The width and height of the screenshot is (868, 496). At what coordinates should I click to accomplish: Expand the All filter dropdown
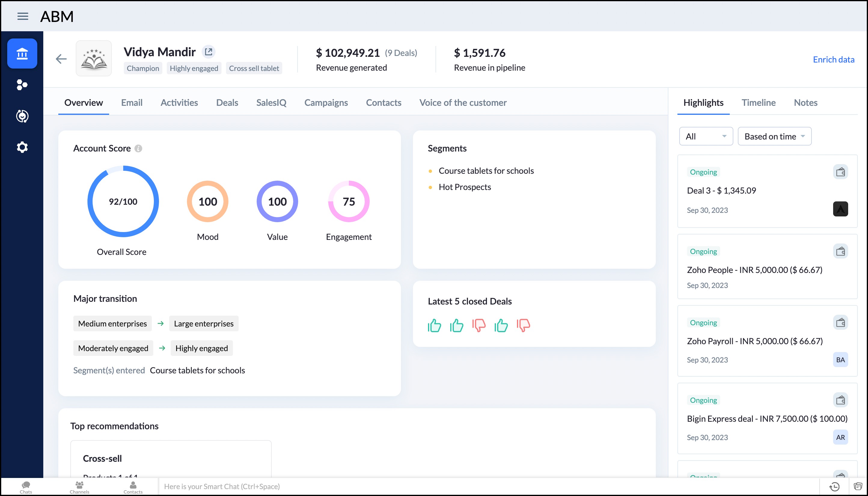click(706, 136)
